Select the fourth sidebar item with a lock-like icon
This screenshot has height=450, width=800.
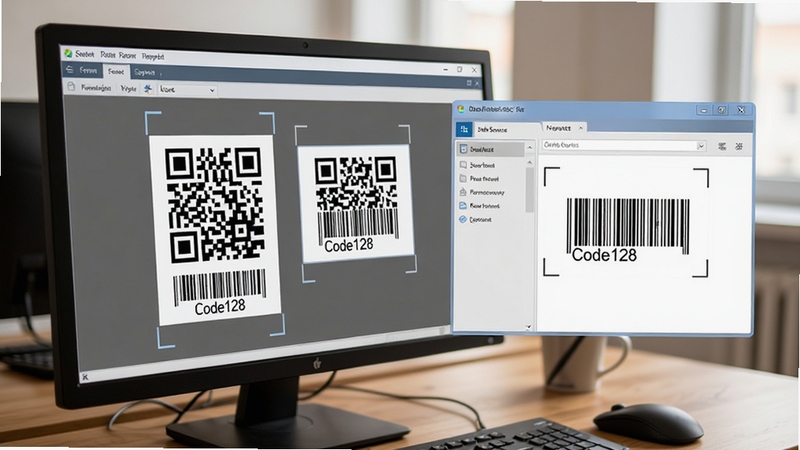(482, 193)
